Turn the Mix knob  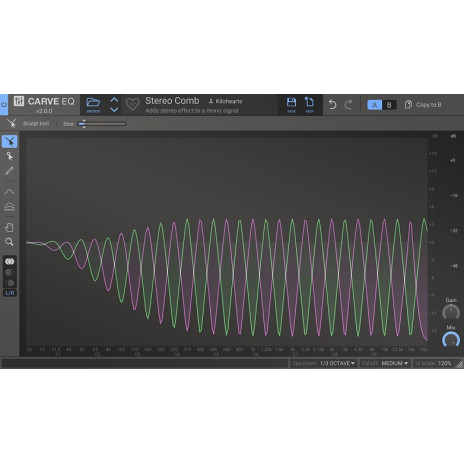point(451,340)
